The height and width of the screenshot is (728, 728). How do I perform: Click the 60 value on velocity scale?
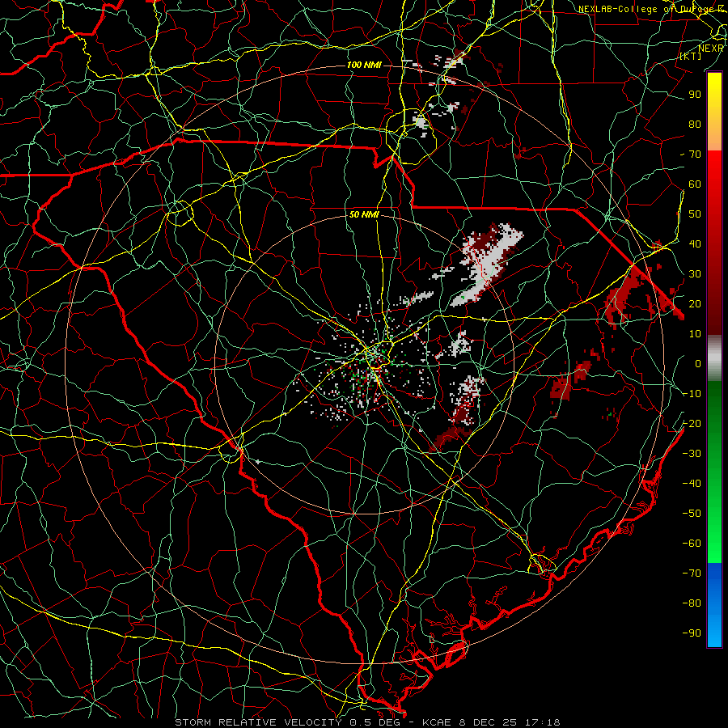695,184
